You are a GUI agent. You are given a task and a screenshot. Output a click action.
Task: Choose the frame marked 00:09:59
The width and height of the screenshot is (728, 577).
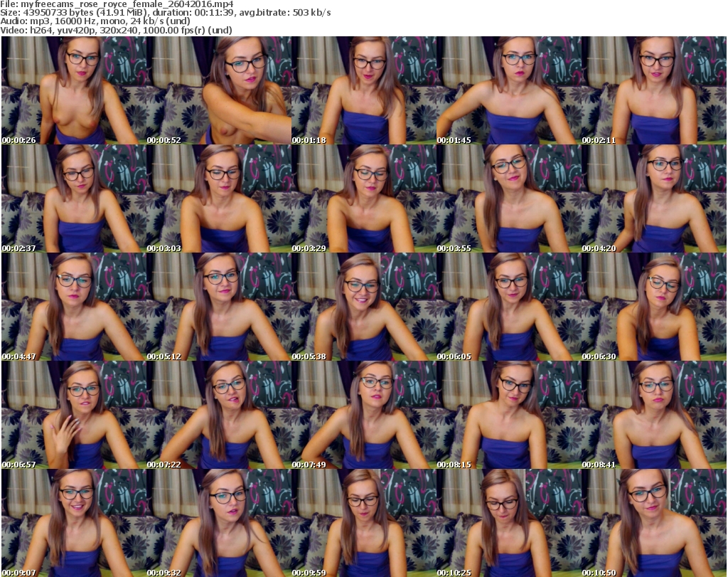pos(363,523)
